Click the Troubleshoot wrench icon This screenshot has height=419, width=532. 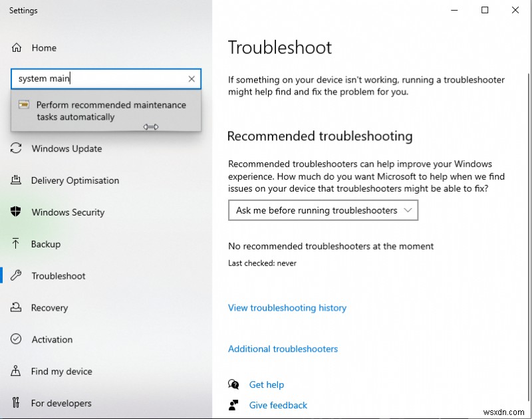16,276
